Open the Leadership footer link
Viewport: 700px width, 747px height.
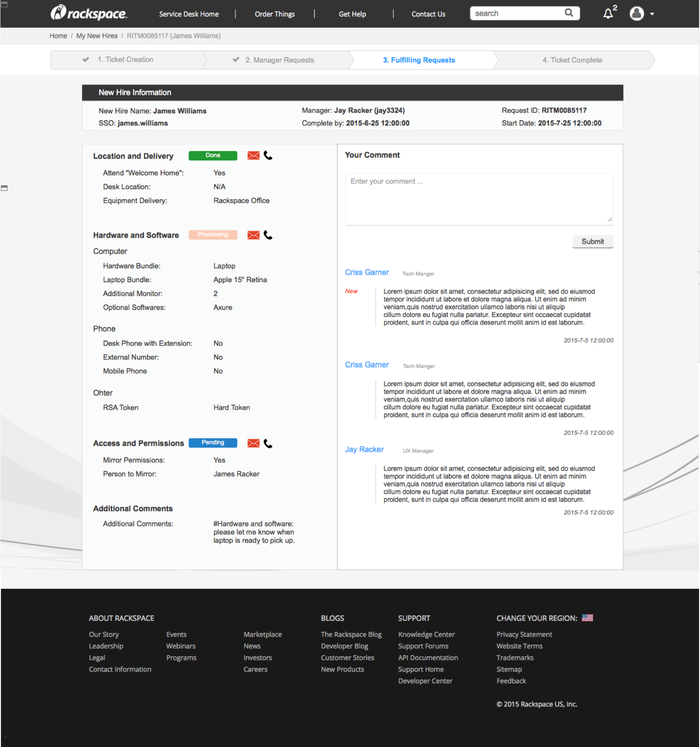[x=106, y=646]
